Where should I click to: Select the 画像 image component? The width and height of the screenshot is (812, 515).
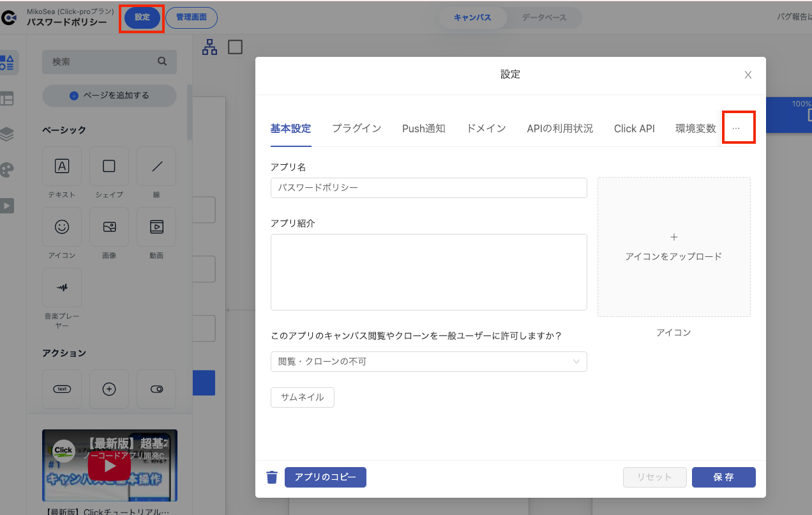pyautogui.click(x=109, y=227)
